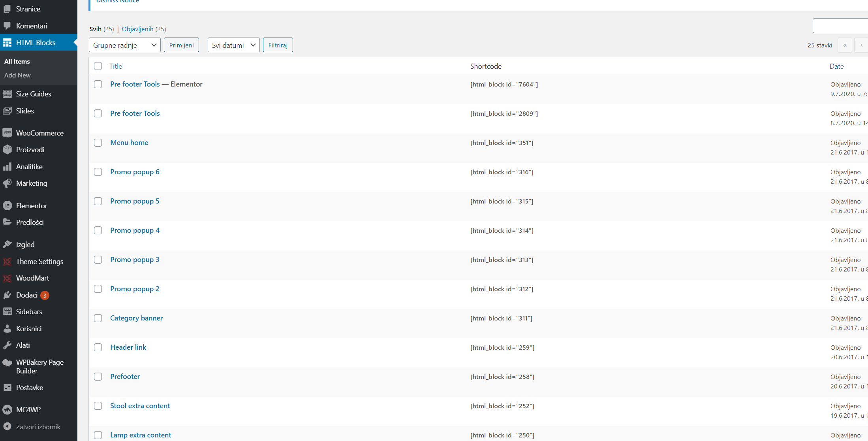Sort the list by Date column header

pyautogui.click(x=836, y=66)
